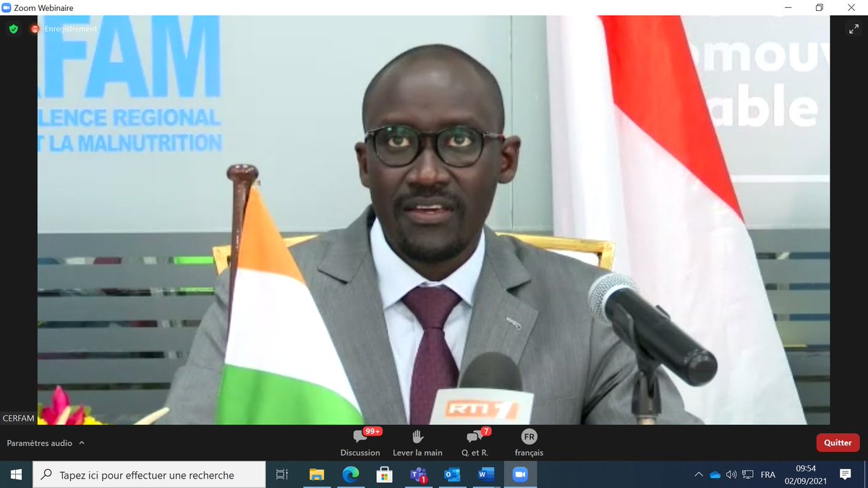Restore the Zoom window size

(x=820, y=8)
